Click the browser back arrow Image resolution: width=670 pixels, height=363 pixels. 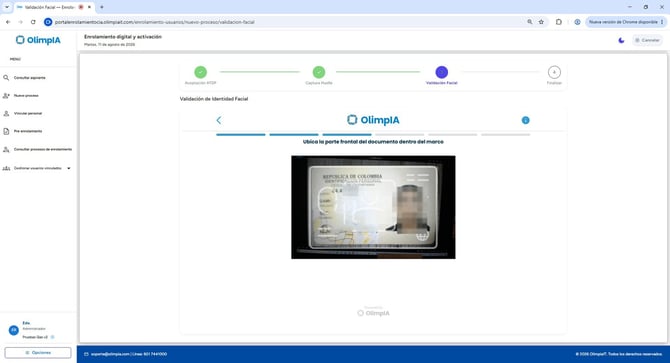8,22
